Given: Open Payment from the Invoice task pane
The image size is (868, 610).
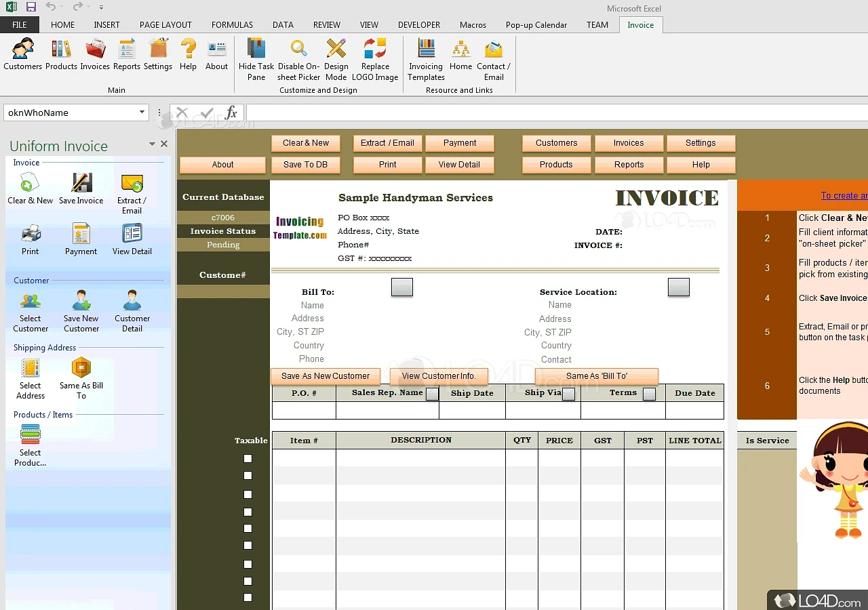Looking at the screenshot, I should (81, 239).
